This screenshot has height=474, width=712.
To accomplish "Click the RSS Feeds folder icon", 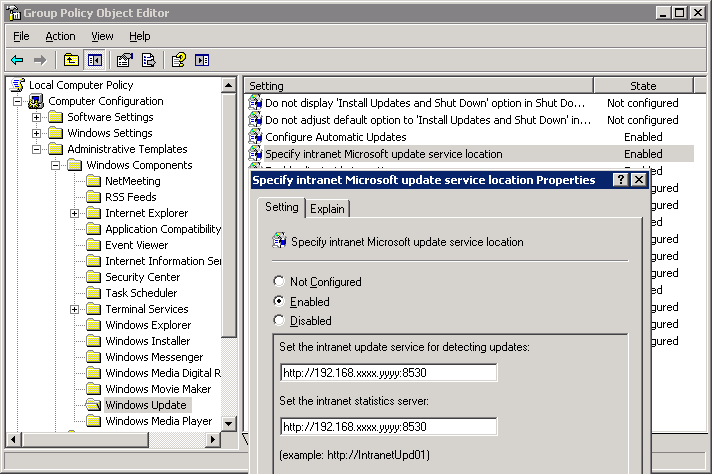I will [94, 197].
